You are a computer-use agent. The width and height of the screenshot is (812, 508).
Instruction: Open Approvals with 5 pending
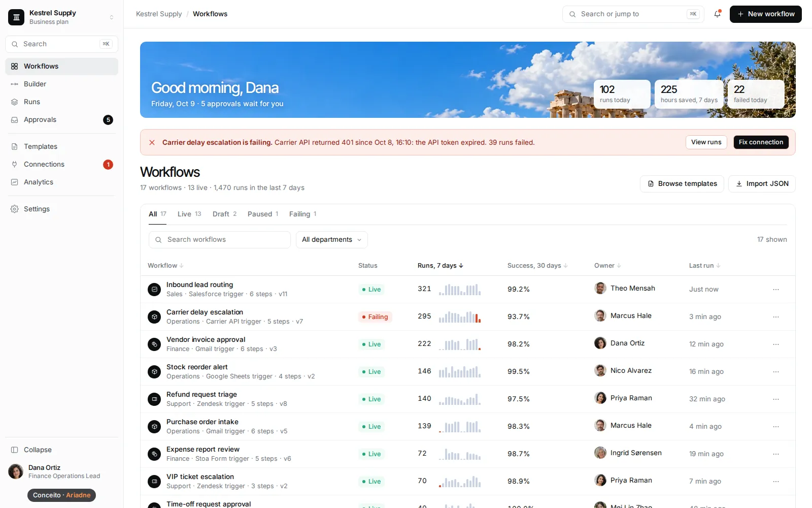pyautogui.click(x=61, y=120)
